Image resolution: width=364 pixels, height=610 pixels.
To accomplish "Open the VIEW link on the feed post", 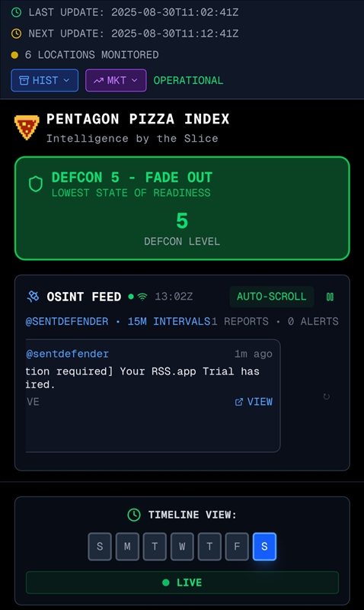I will tap(254, 402).
